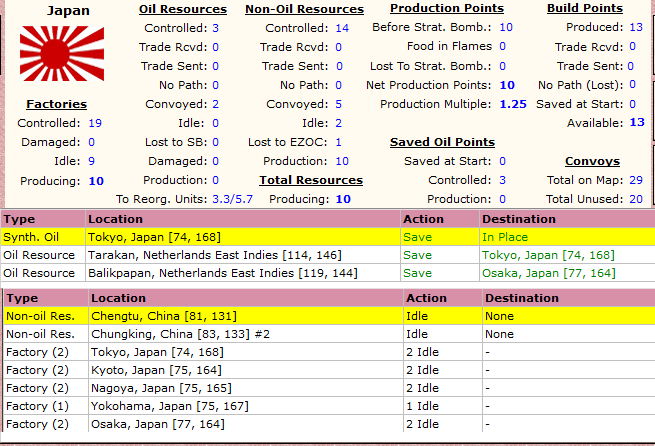The width and height of the screenshot is (655, 446).
Task: Click the Japan rising sun flag
Action: (62, 53)
